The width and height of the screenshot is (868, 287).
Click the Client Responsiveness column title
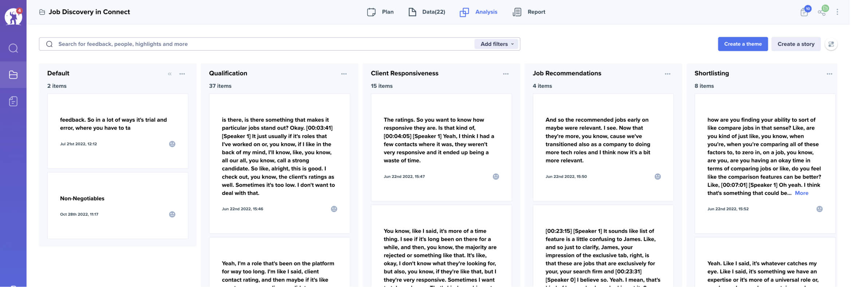pyautogui.click(x=405, y=73)
